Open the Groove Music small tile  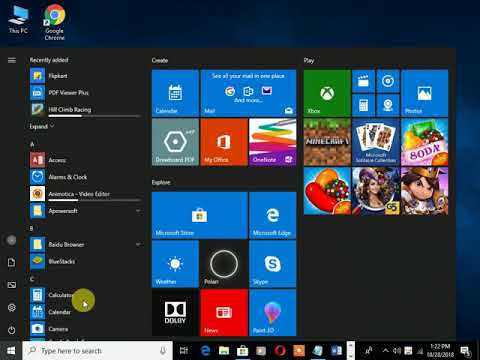pos(388,81)
